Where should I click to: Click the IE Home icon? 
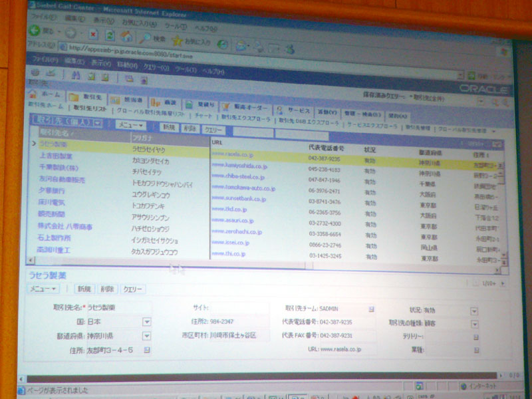tap(126, 36)
